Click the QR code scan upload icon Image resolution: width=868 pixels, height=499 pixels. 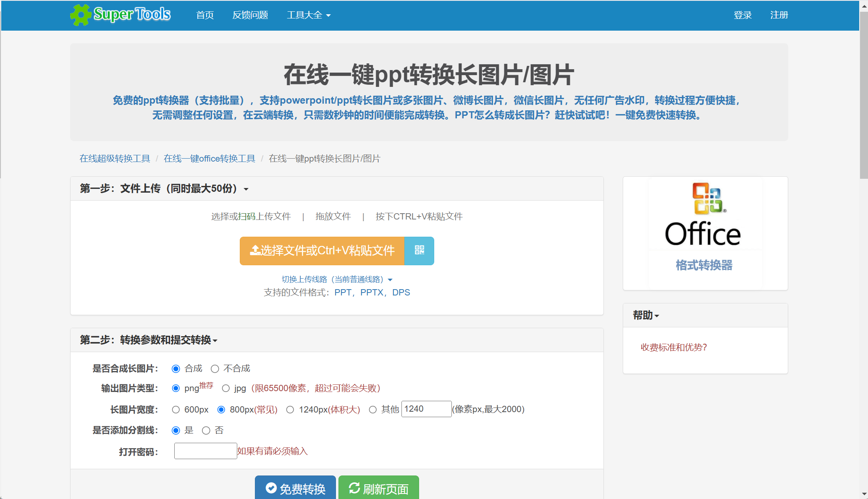(419, 251)
